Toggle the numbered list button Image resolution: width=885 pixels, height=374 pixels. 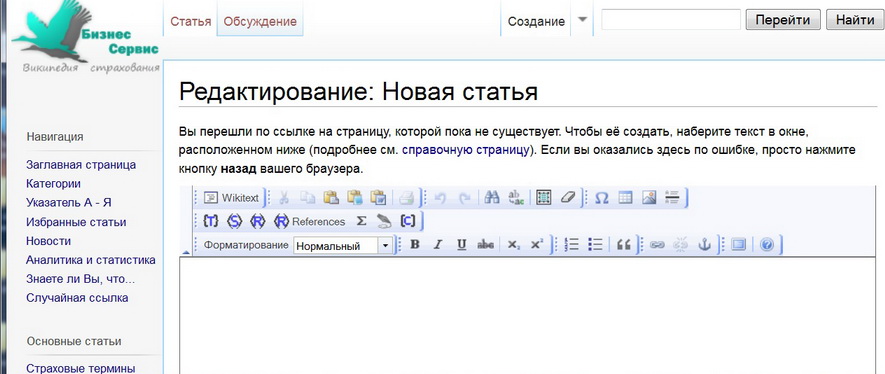pyautogui.click(x=572, y=245)
